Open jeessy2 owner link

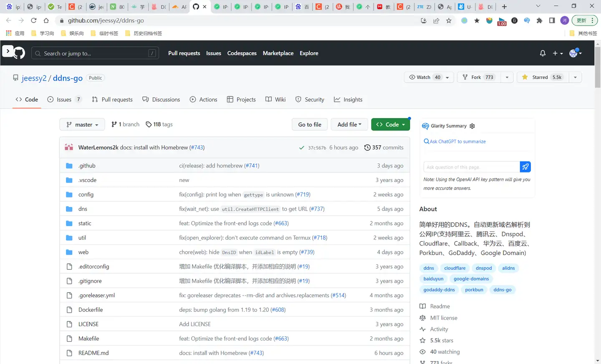pyautogui.click(x=34, y=78)
